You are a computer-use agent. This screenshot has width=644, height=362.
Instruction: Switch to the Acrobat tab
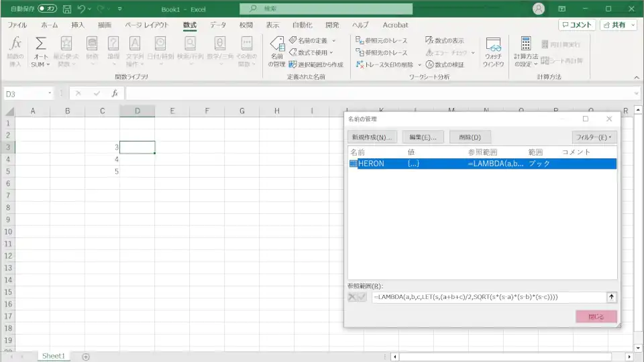point(395,25)
